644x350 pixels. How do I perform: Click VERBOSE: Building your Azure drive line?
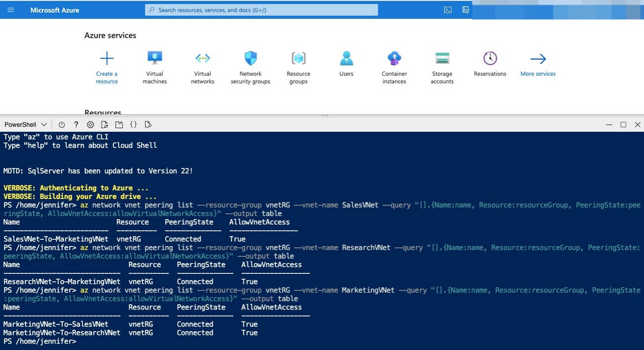click(x=80, y=196)
